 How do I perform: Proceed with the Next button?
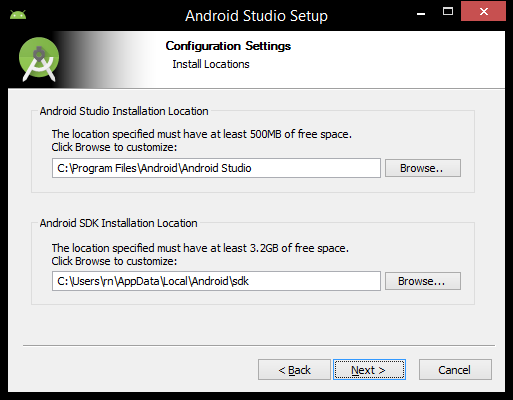click(369, 370)
